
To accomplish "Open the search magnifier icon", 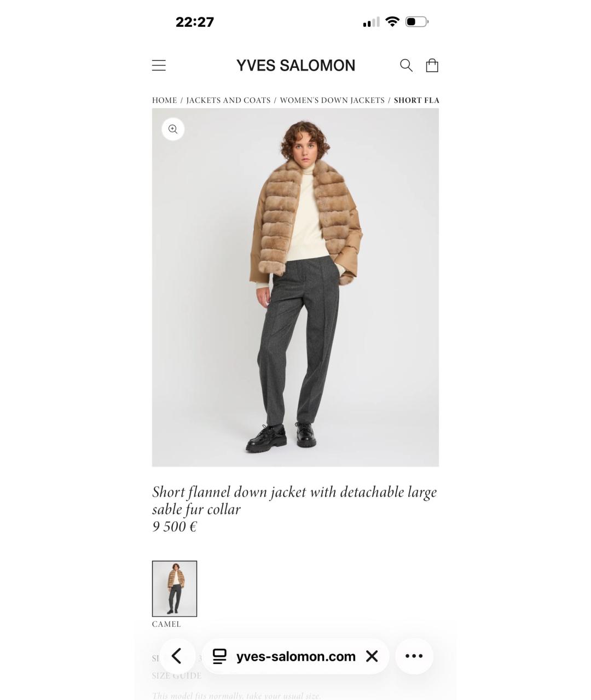I will 406,66.
